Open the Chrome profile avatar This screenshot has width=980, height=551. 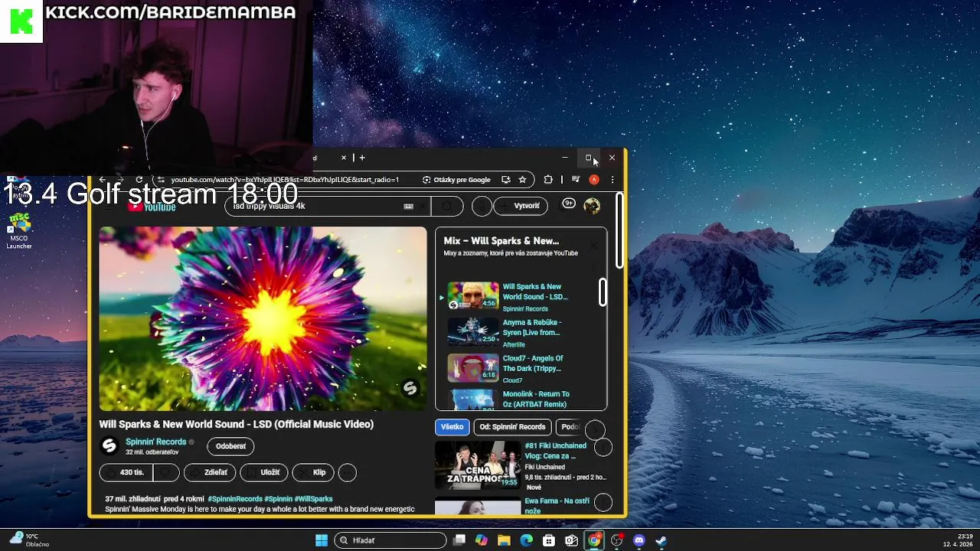(x=593, y=180)
